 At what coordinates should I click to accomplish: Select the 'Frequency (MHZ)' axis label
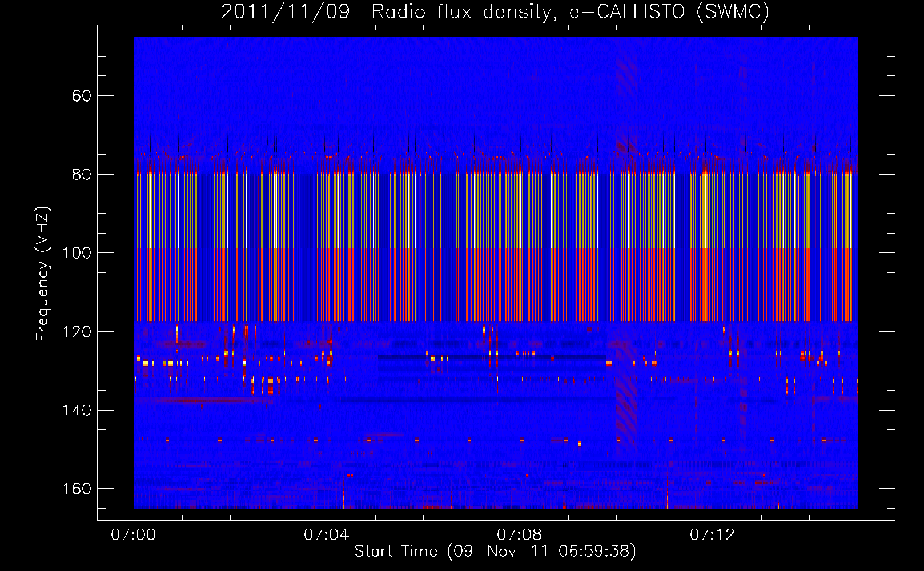pos(43,274)
